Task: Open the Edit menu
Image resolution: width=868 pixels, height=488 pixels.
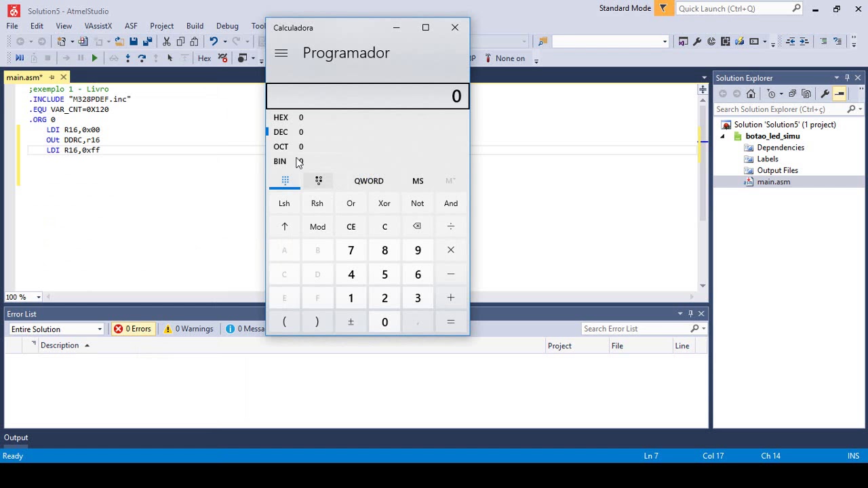Action: [37, 26]
